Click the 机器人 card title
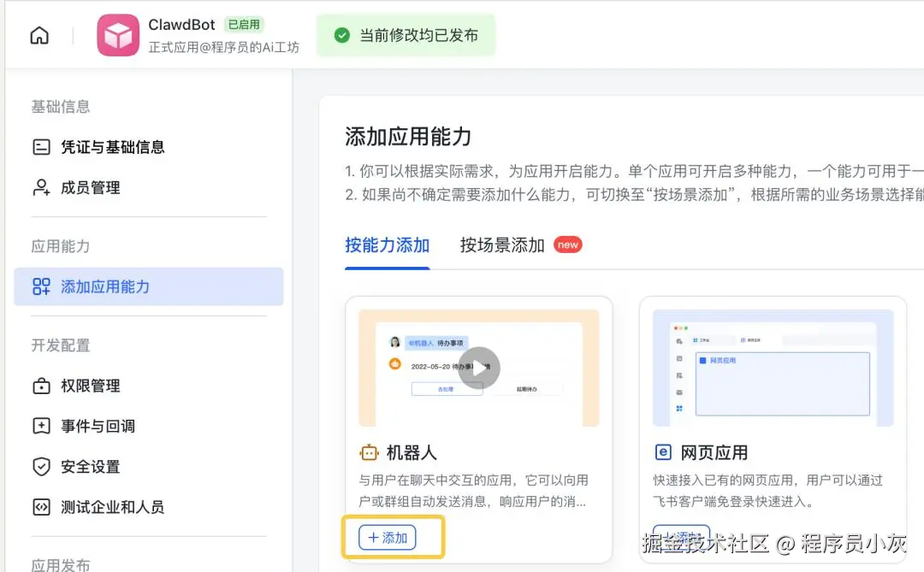The image size is (924, 572). point(412,452)
